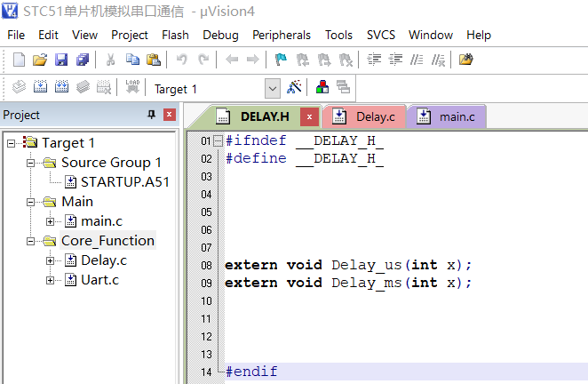Screen dimensions: 588x384
Task: Fold the #ifndef block at line 01
Action: [218, 140]
